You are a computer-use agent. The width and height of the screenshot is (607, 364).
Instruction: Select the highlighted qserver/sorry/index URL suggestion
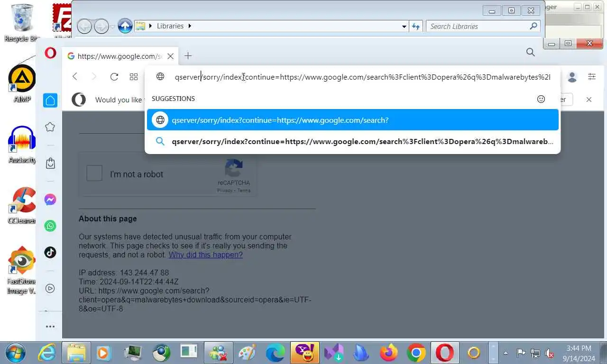(353, 120)
